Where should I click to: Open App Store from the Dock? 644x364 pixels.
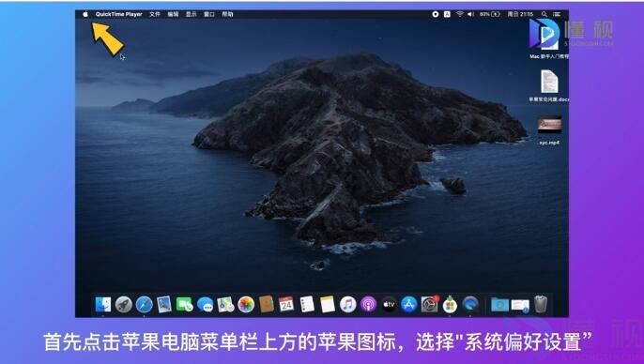[x=409, y=305]
